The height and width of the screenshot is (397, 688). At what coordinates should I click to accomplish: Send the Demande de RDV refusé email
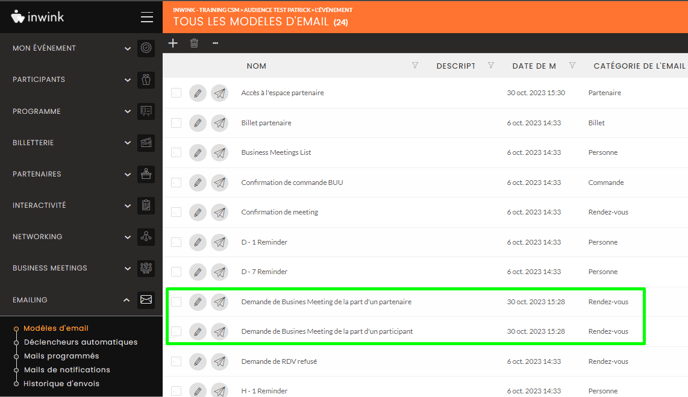[x=220, y=361]
